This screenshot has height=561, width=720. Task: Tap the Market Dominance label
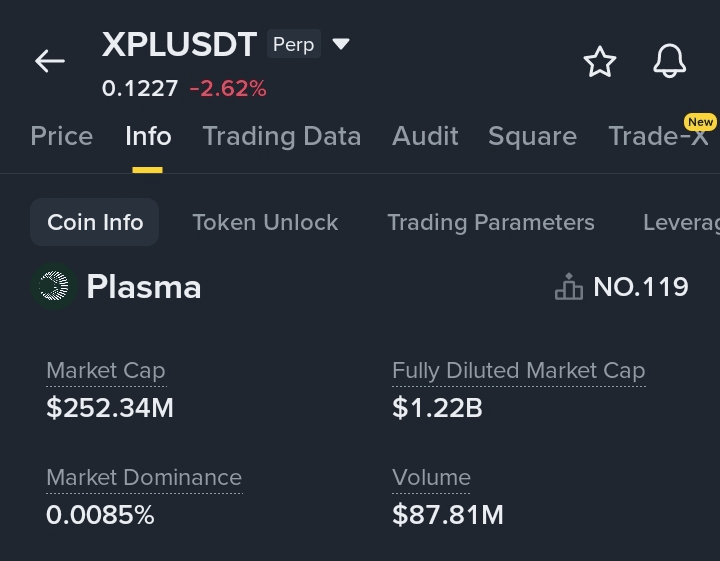(144, 477)
